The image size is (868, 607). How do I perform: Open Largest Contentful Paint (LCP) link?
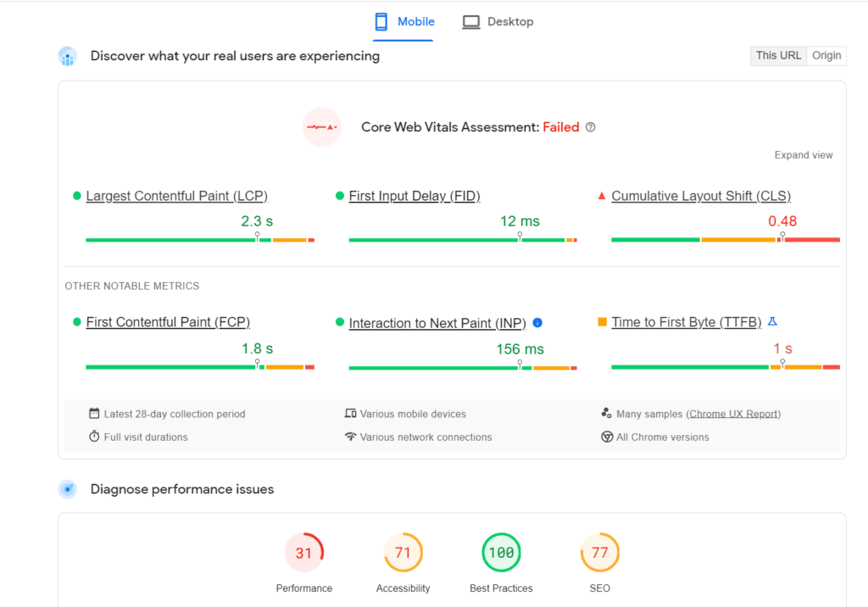click(x=176, y=196)
